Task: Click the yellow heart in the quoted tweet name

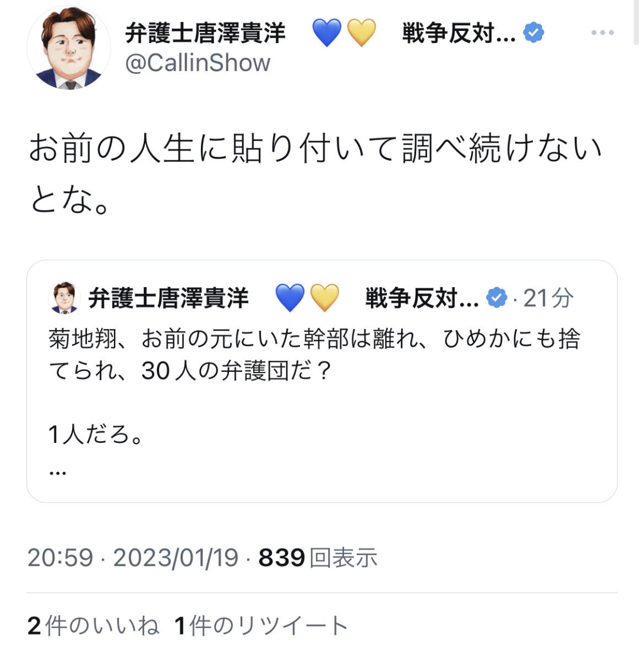Action: [325, 298]
